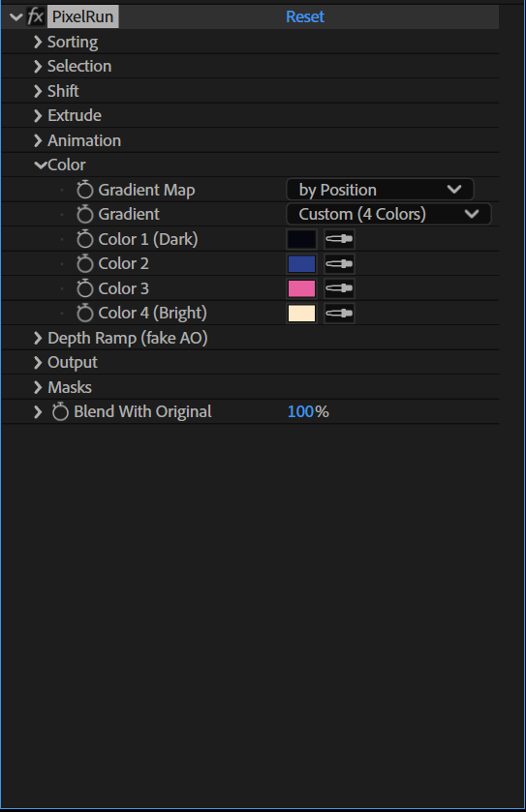This screenshot has height=812, width=526.
Task: Open Color 1 (Dark) color swatch
Action: (301, 239)
